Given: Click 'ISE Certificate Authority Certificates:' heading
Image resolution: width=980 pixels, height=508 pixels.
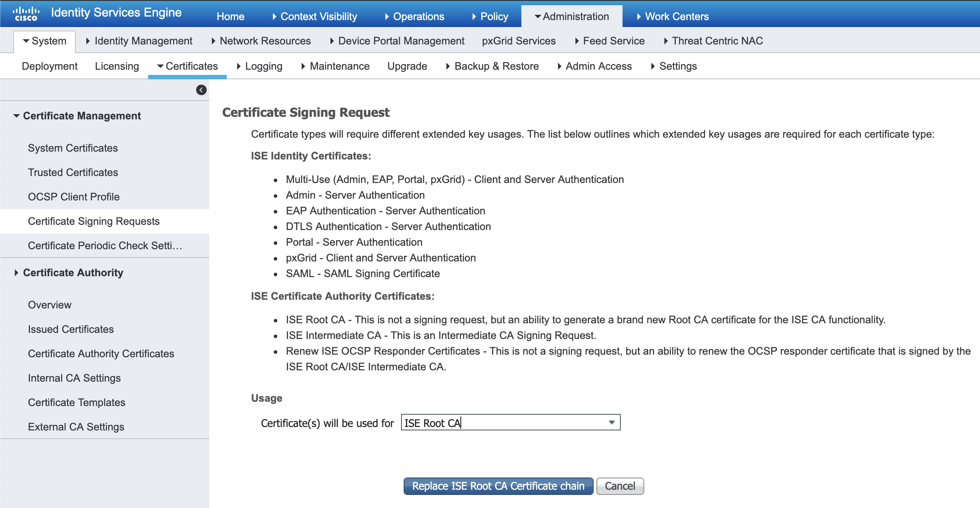Looking at the screenshot, I should [343, 296].
